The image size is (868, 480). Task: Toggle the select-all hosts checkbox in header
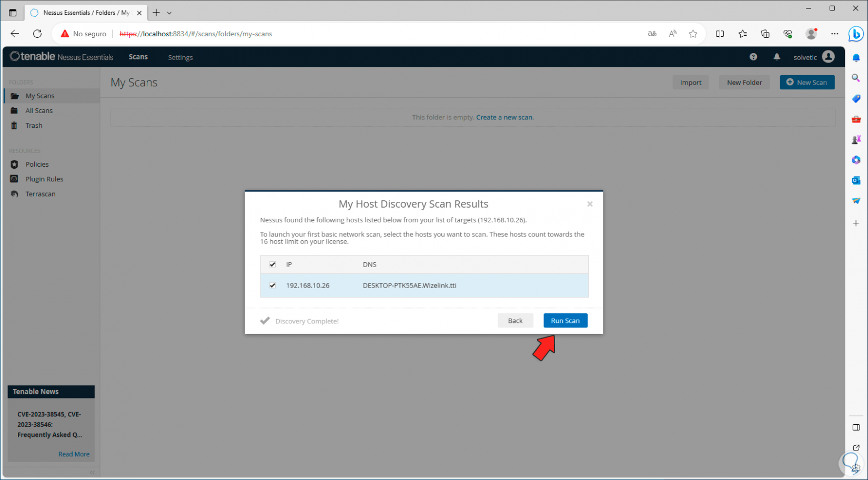[272, 264]
